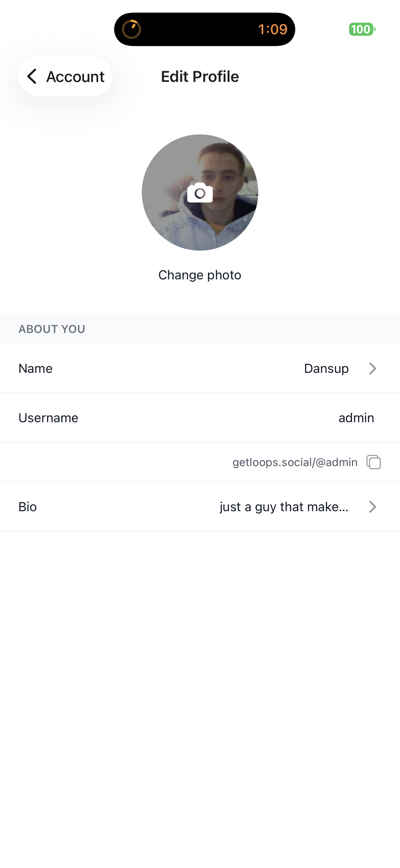Image resolution: width=400 pixels, height=868 pixels.
Task: Tap the admin username value
Action: click(x=356, y=418)
